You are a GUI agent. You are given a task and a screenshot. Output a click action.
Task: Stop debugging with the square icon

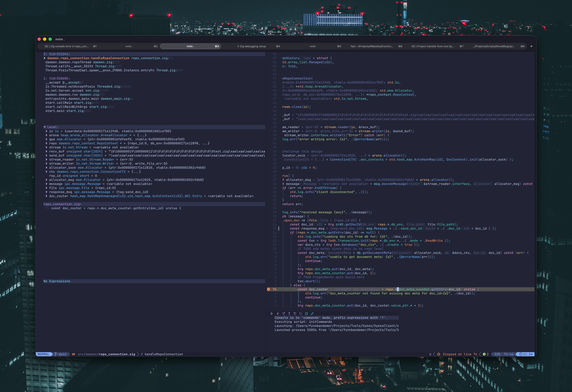pos(306,313)
